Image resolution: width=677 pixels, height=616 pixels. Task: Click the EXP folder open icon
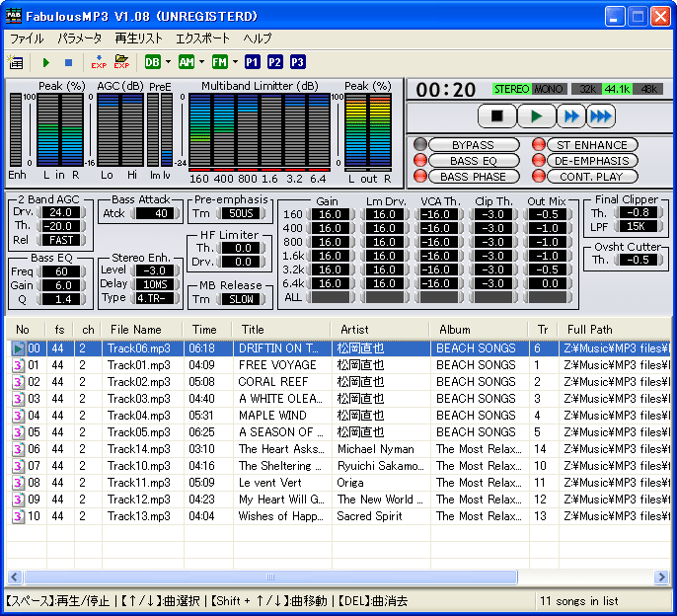[121, 62]
